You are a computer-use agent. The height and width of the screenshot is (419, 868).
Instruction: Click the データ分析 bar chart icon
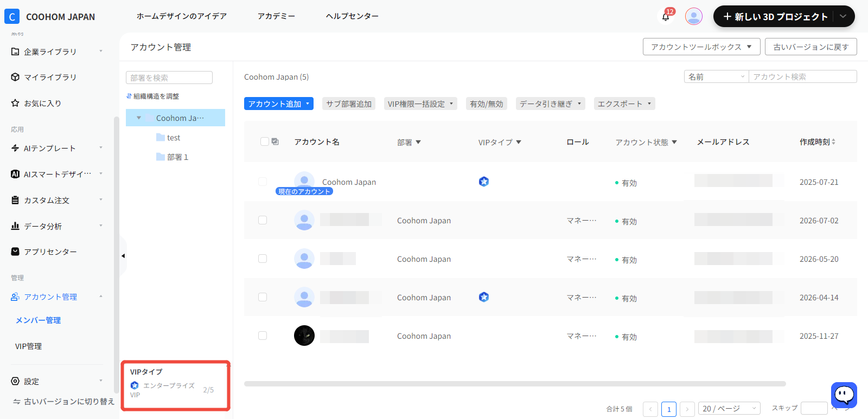pyautogui.click(x=15, y=226)
